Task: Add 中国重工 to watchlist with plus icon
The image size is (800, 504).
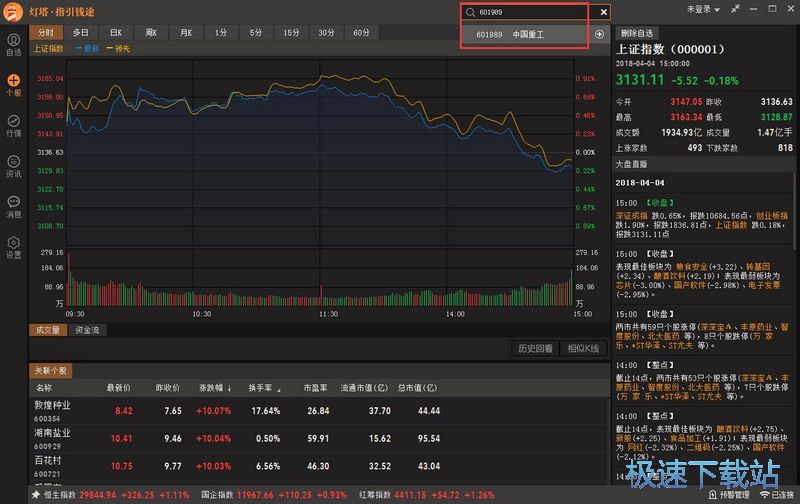Action: point(599,34)
